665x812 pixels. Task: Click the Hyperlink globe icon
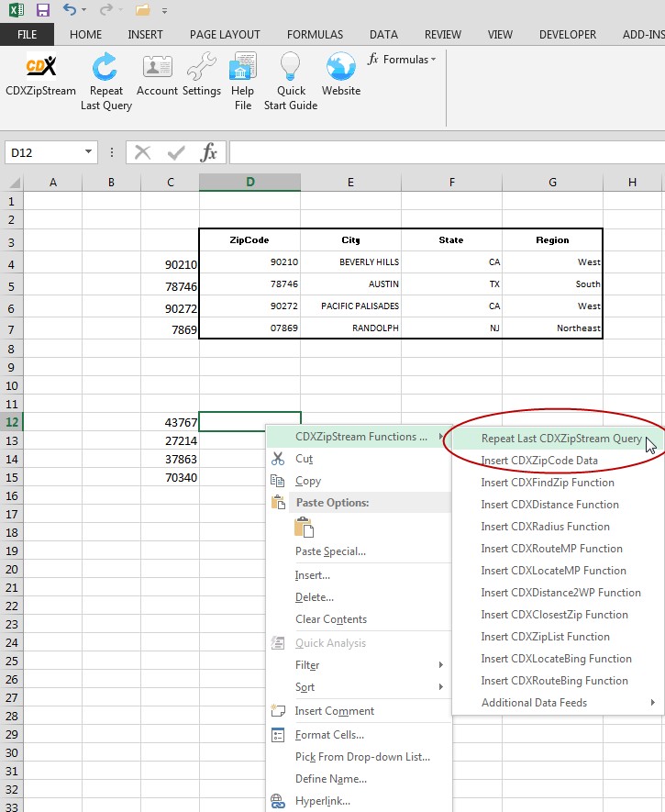[278, 801]
